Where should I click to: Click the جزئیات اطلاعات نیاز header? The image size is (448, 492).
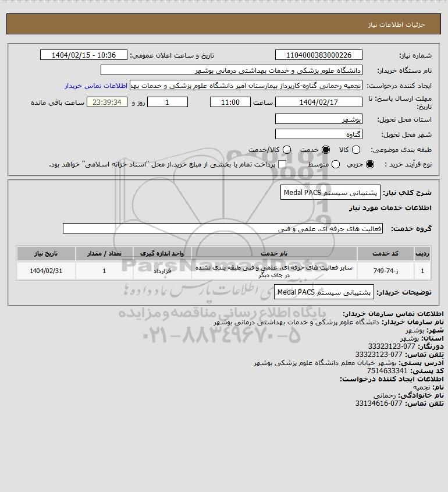[x=397, y=24]
